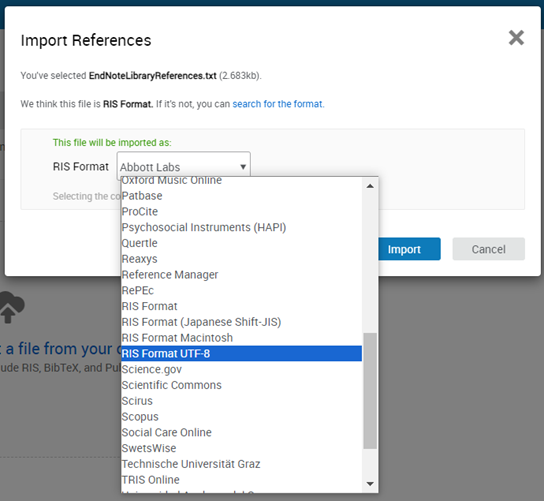
Task: Click the cloud upload icon behind dialog
Action: (12, 307)
